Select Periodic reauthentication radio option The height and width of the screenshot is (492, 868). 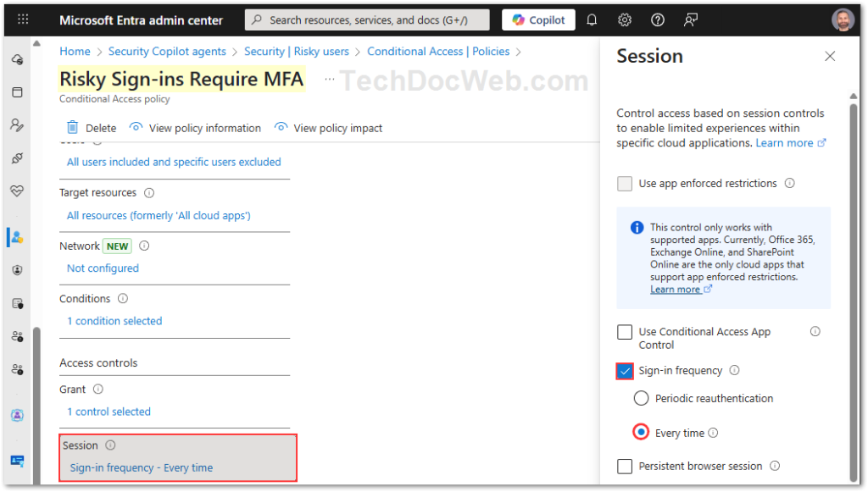pos(641,398)
